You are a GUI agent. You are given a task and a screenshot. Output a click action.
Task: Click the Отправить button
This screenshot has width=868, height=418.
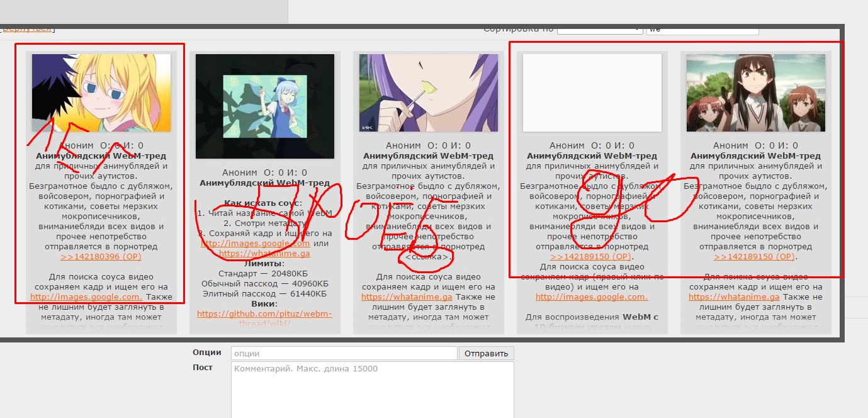pyautogui.click(x=486, y=353)
